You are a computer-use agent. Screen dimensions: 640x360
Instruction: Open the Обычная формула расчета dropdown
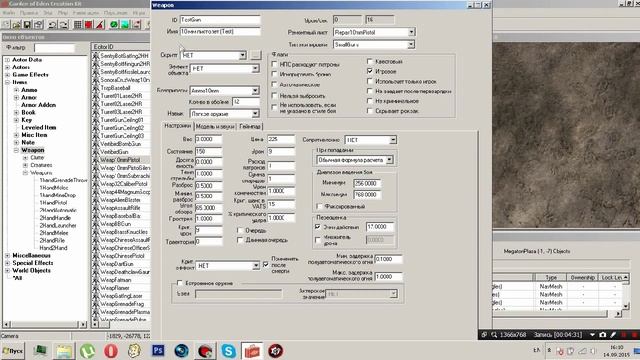click(x=390, y=160)
